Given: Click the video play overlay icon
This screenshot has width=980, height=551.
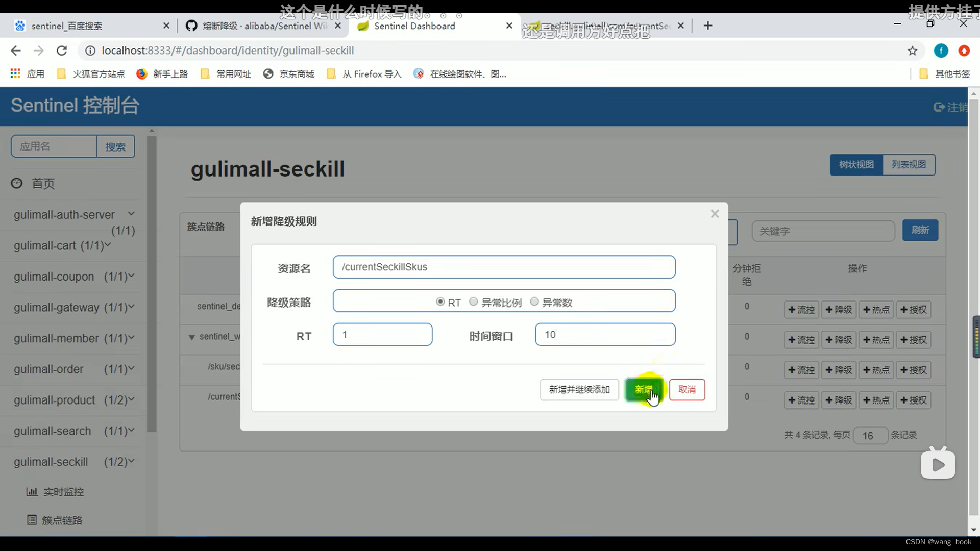Looking at the screenshot, I should coord(938,464).
